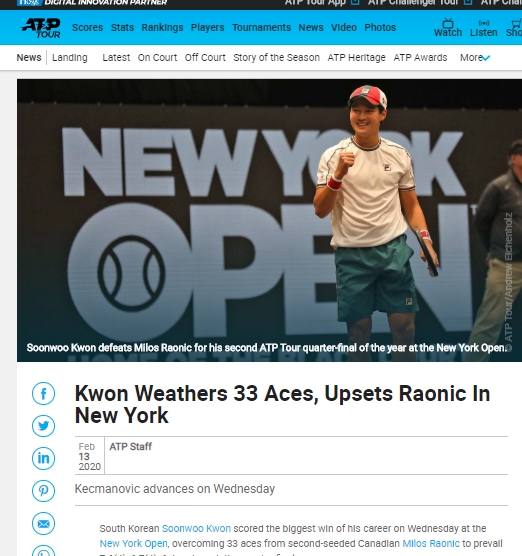Select the ATP Heritage tab
Image resolution: width=522 pixels, height=556 pixels.
coord(356,57)
